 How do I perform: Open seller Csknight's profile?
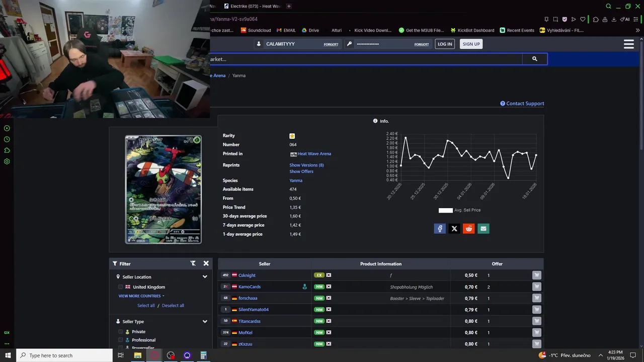[247, 276]
